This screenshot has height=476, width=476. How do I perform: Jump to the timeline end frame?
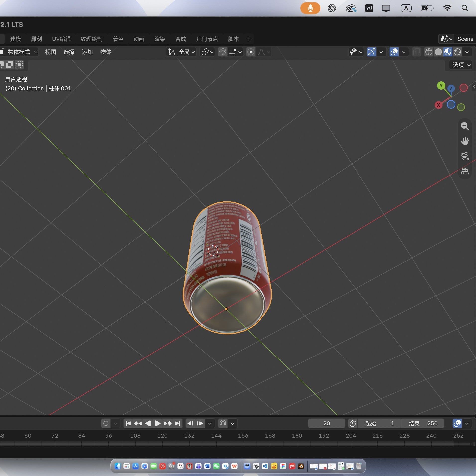178,423
